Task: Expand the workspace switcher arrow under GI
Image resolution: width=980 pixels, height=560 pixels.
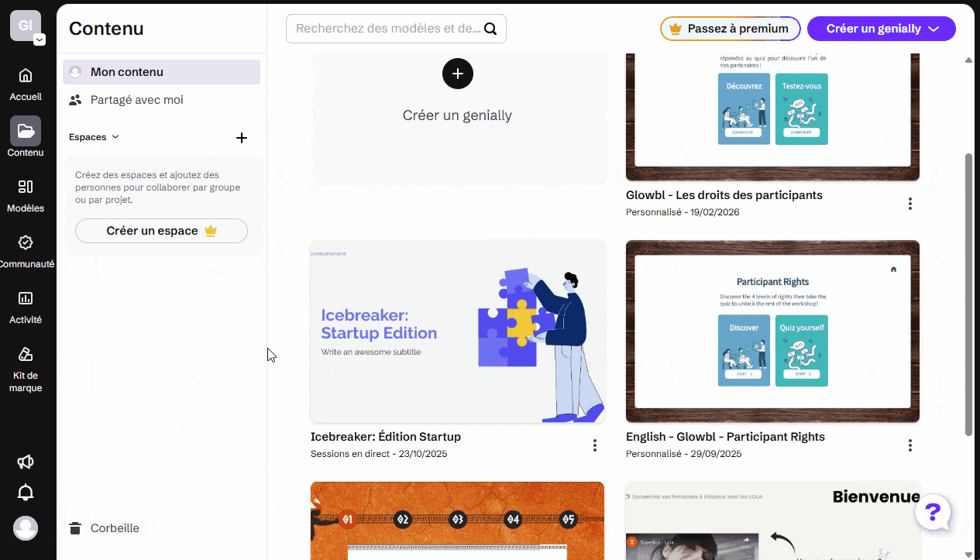Action: (x=39, y=40)
